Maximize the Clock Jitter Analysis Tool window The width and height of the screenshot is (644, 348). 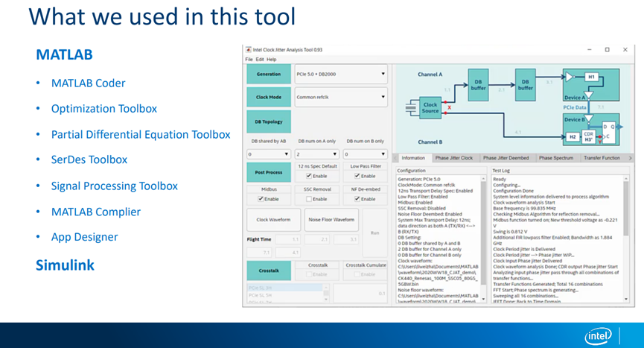point(607,50)
